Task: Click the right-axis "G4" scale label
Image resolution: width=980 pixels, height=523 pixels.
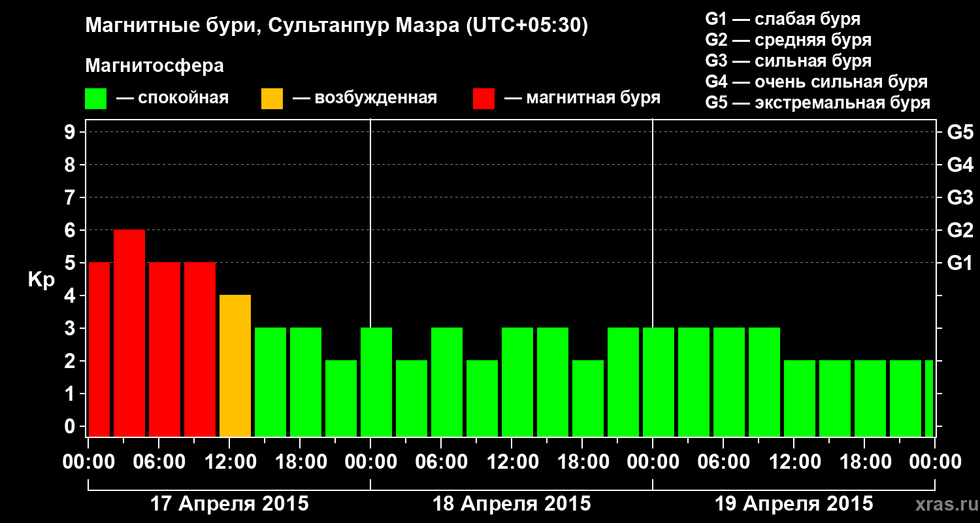Action: tap(960, 165)
